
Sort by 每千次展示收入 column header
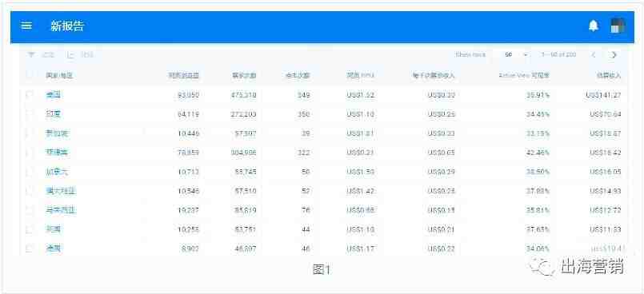[434, 75]
